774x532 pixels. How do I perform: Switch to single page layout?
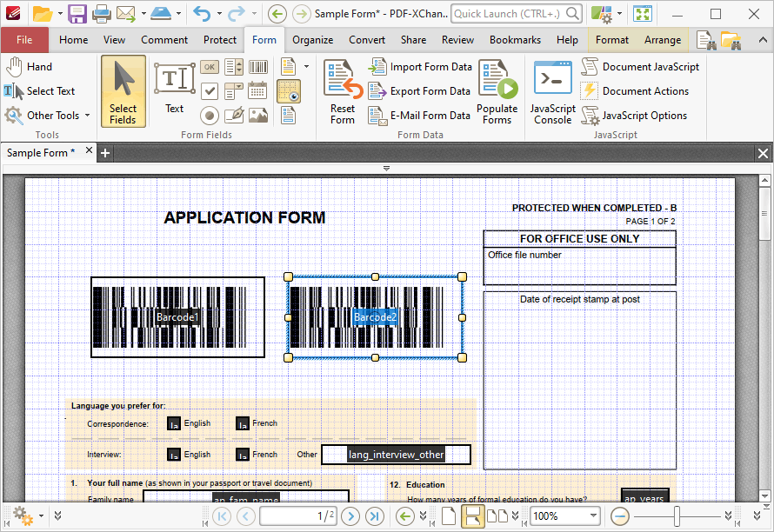[x=448, y=516]
